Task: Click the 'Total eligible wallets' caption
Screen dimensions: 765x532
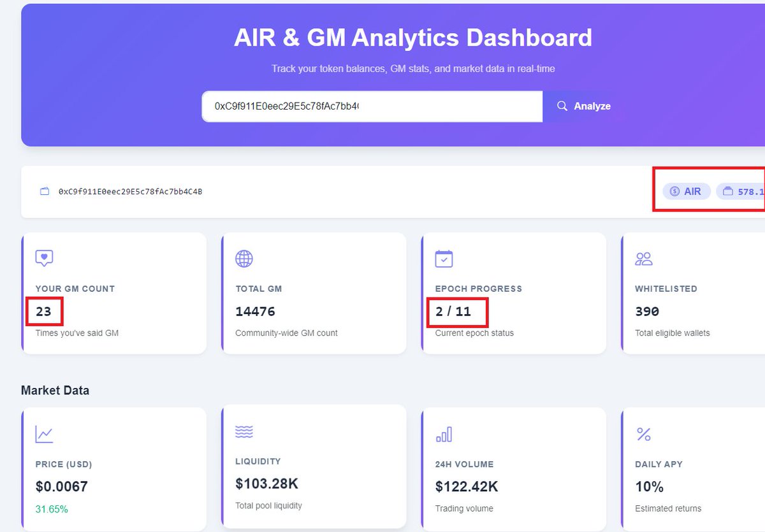Action: [x=673, y=333]
